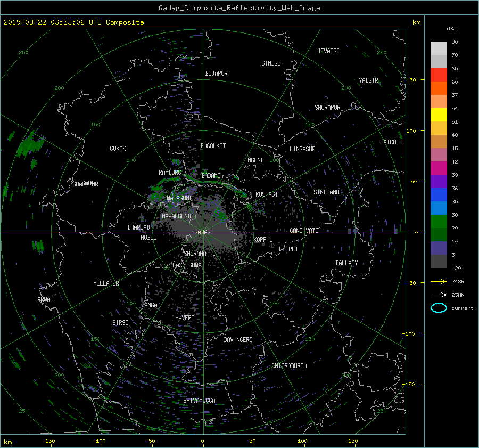
Task: Click the LINGASUR city label
Action: [x=302, y=149]
